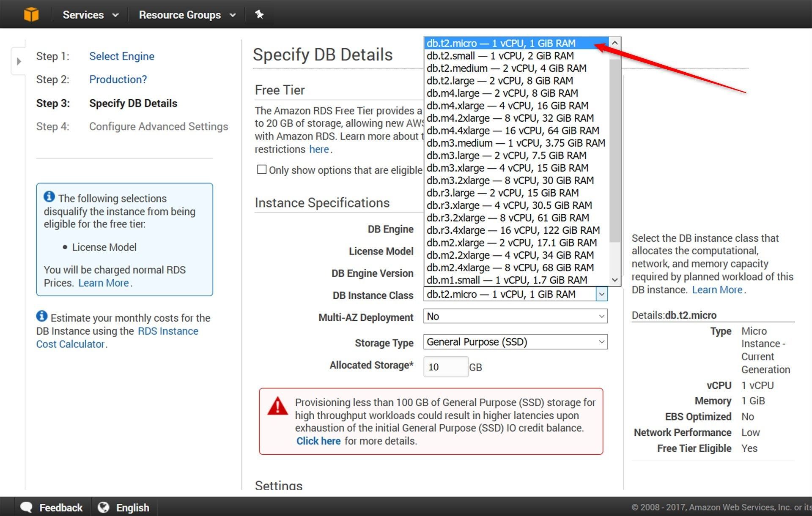Choose db.m3.medium instance class option
Viewport: 812px width, 516px height.
point(516,143)
